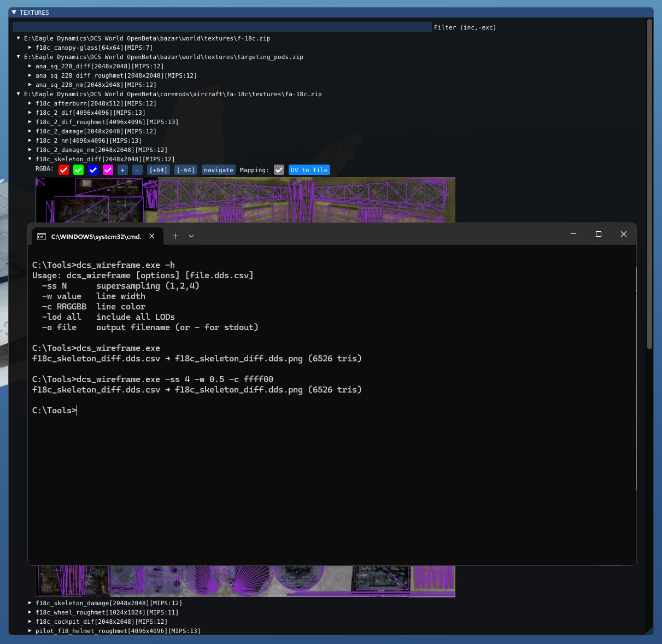Close the cmd.exe terminal tab
The height and width of the screenshot is (644, 662).
point(152,236)
